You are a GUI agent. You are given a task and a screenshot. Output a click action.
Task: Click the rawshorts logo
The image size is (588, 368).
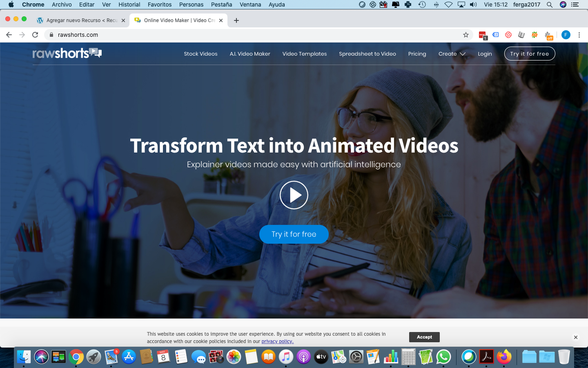(67, 53)
